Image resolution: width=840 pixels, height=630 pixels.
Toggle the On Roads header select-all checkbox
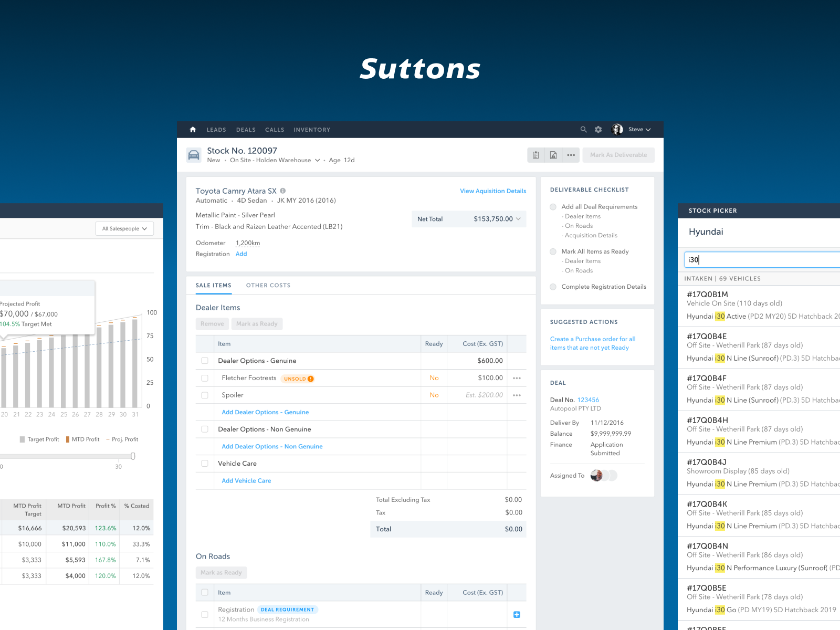point(205,593)
